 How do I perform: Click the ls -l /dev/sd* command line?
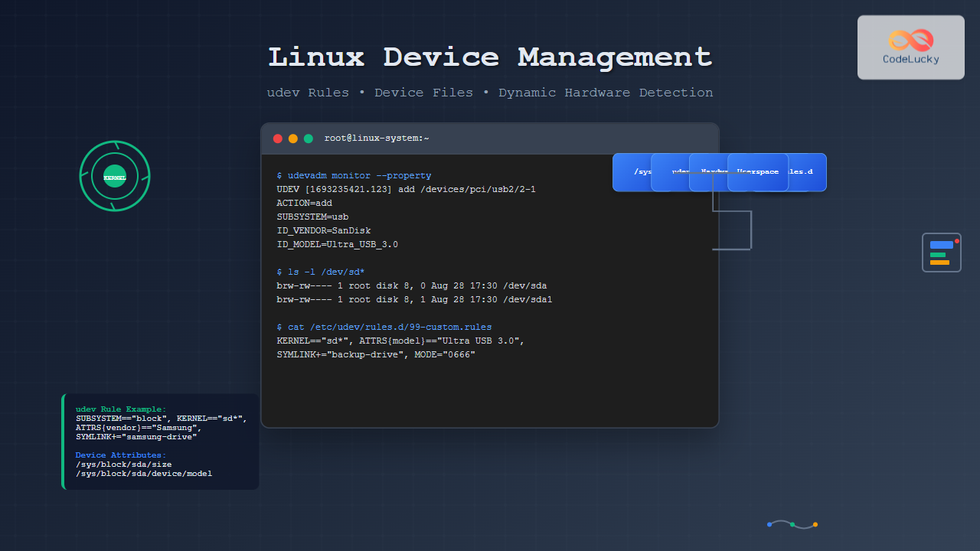(x=320, y=272)
